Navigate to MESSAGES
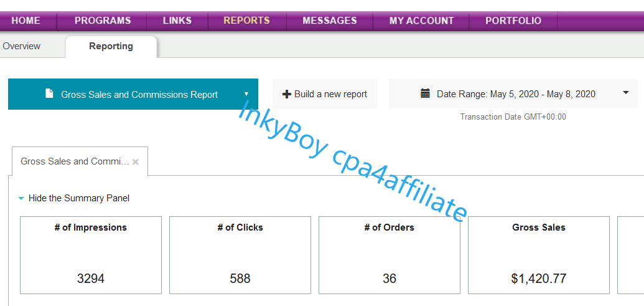The image size is (644, 306). (330, 21)
